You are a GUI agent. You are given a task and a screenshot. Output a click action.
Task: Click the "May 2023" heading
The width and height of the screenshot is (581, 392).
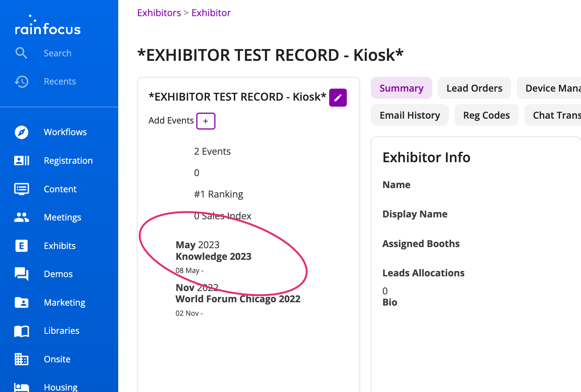point(197,245)
